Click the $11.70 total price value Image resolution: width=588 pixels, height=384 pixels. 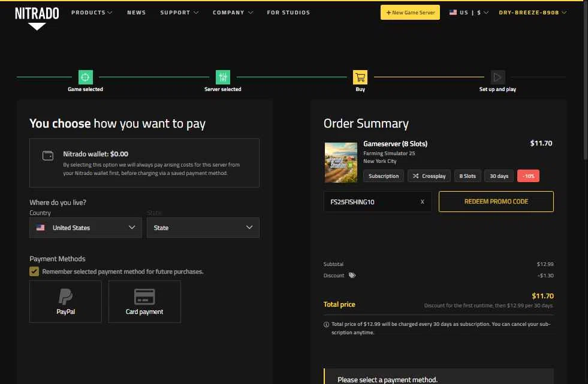coord(542,296)
